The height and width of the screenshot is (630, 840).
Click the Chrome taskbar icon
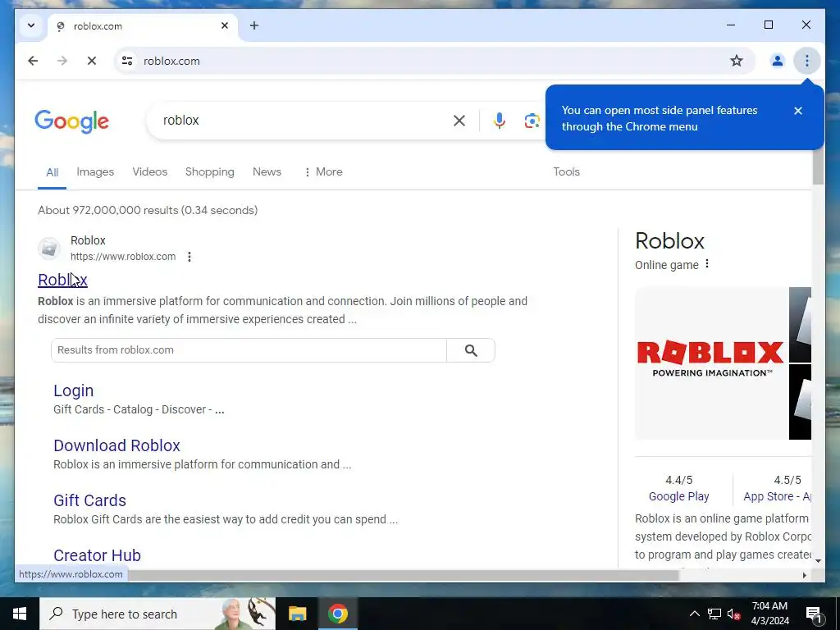337,614
